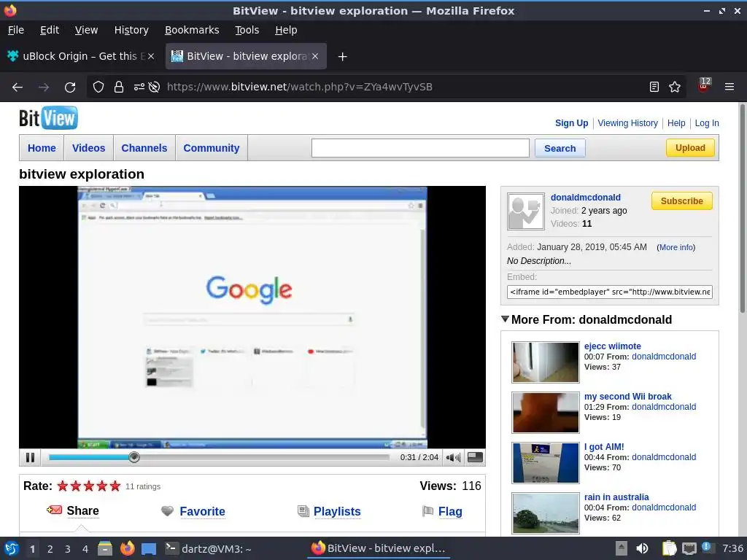The height and width of the screenshot is (560, 747).
Task: Switch to the uBlock Origin tab
Action: pyautogui.click(x=81, y=56)
